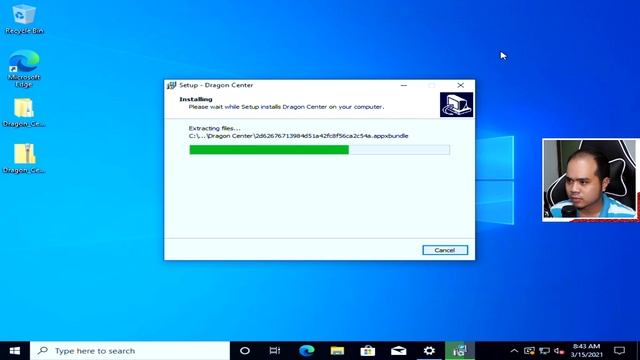The width and height of the screenshot is (640, 360).
Task: Switch to the running setup taskbar item
Action: (460, 351)
